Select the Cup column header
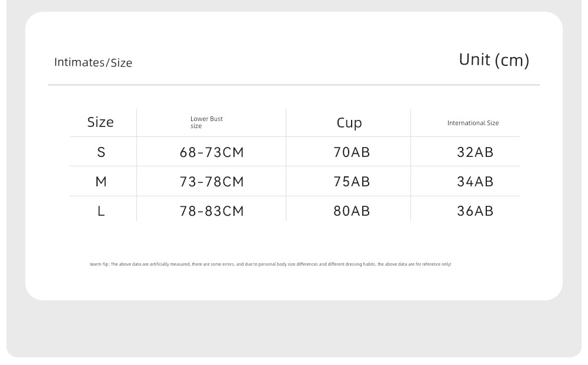Viewport: 588px width, 365px height. point(349,123)
